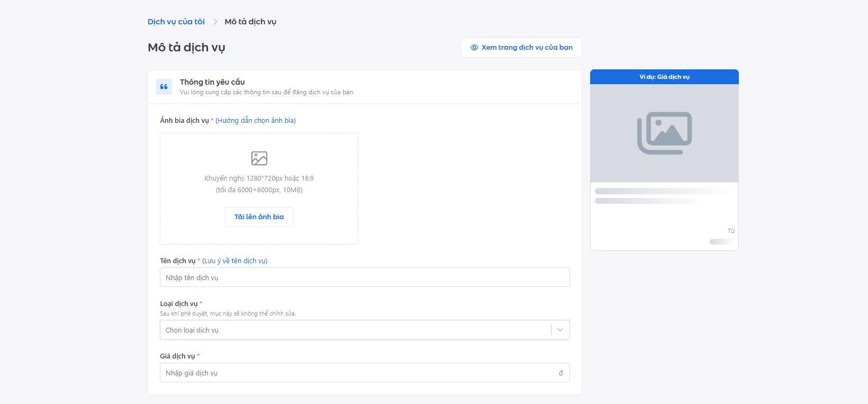Open the Hướng dẫn chọn ảnh bìa link
The image size is (868, 404).
point(256,121)
